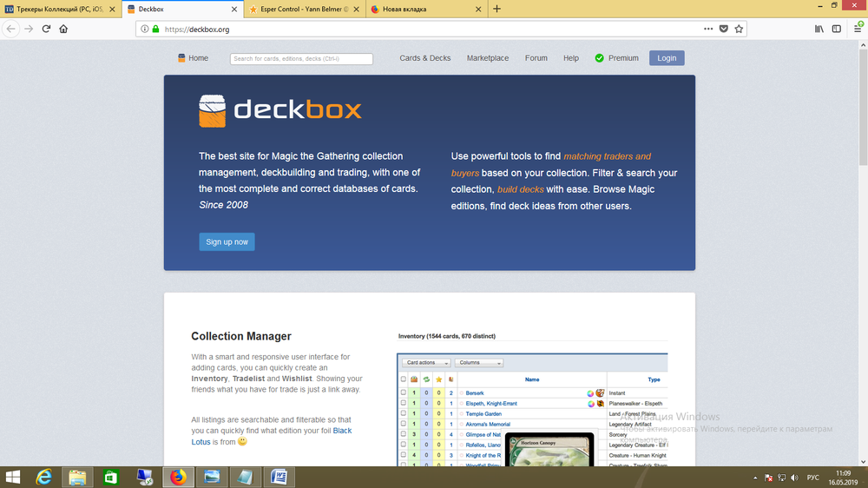Open the browser home page icon
Viewport: 868px width, 488px height.
point(63,29)
